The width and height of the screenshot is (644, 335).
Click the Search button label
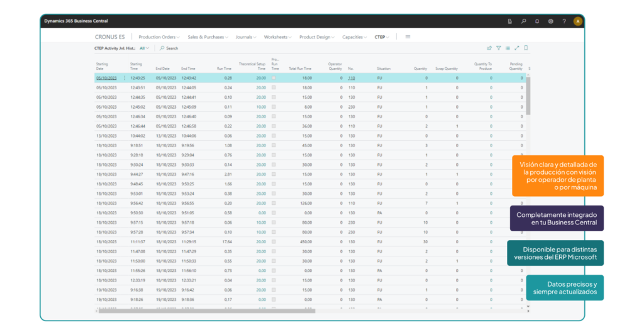pyautogui.click(x=172, y=48)
